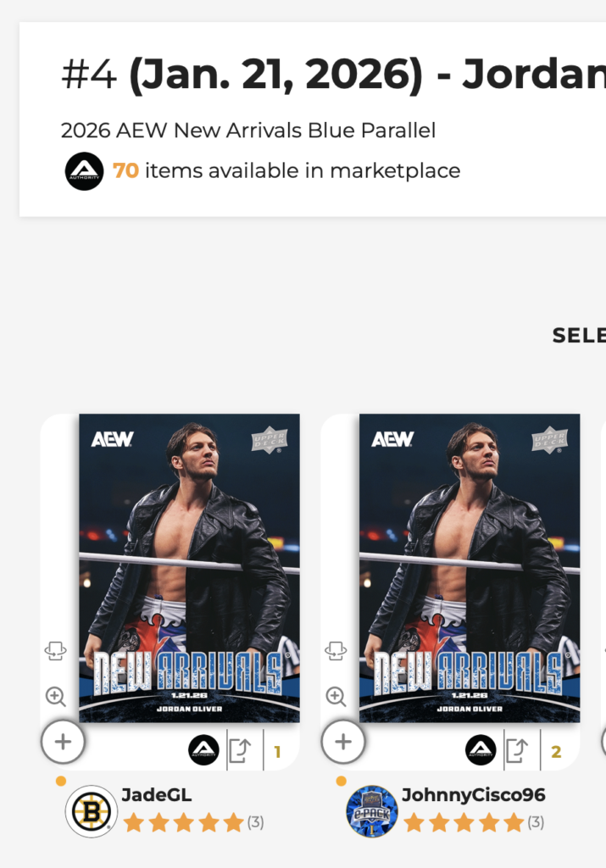606x868 pixels.
Task: Click transfer icon on first card
Action: click(240, 751)
